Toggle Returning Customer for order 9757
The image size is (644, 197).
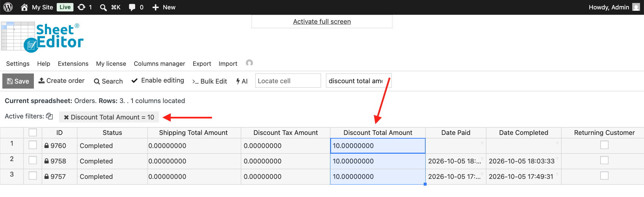[x=604, y=176]
